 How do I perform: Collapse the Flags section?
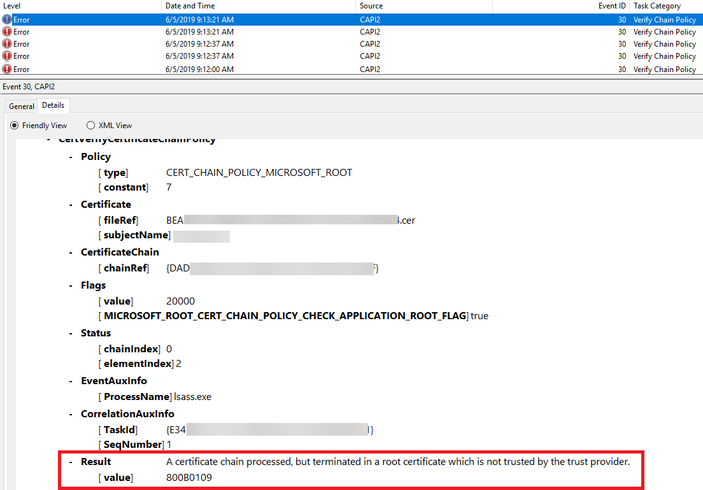click(x=71, y=286)
